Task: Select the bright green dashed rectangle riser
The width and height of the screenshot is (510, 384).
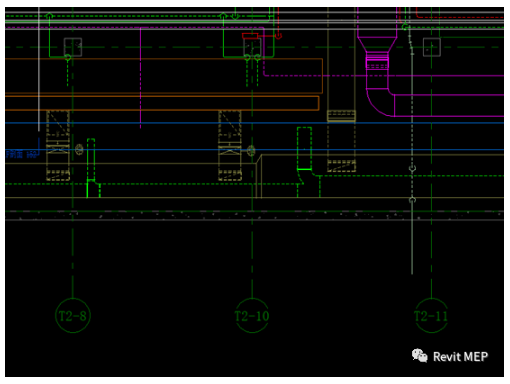Action: 304,148
